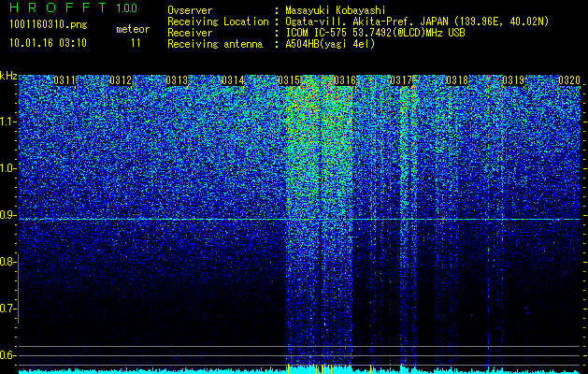This screenshot has height=374, width=588.
Task: Click the meteor label
Action: (x=133, y=29)
